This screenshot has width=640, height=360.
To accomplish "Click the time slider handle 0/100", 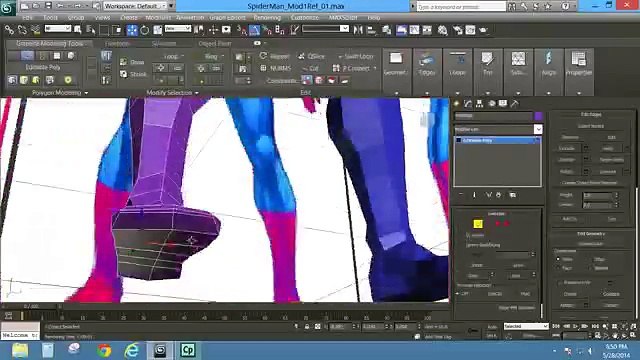I will pyautogui.click(x=31, y=306).
